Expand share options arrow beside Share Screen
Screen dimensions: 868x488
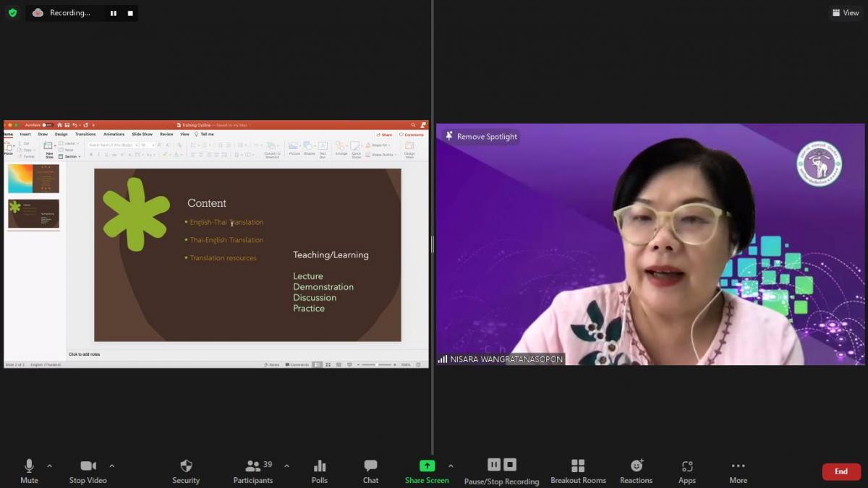[451, 466]
